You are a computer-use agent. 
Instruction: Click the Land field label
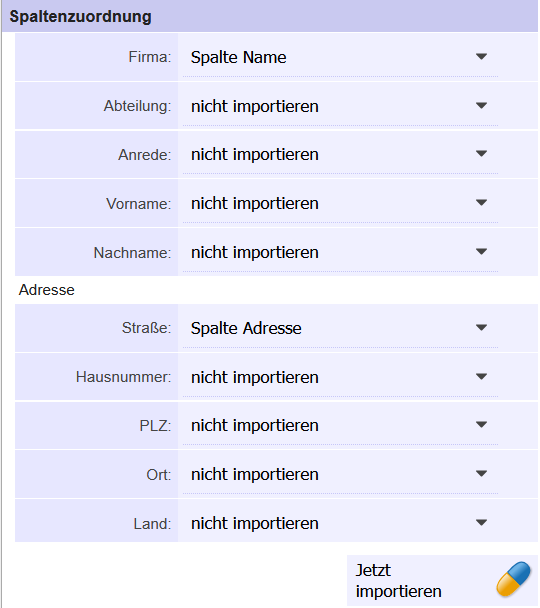[152, 524]
